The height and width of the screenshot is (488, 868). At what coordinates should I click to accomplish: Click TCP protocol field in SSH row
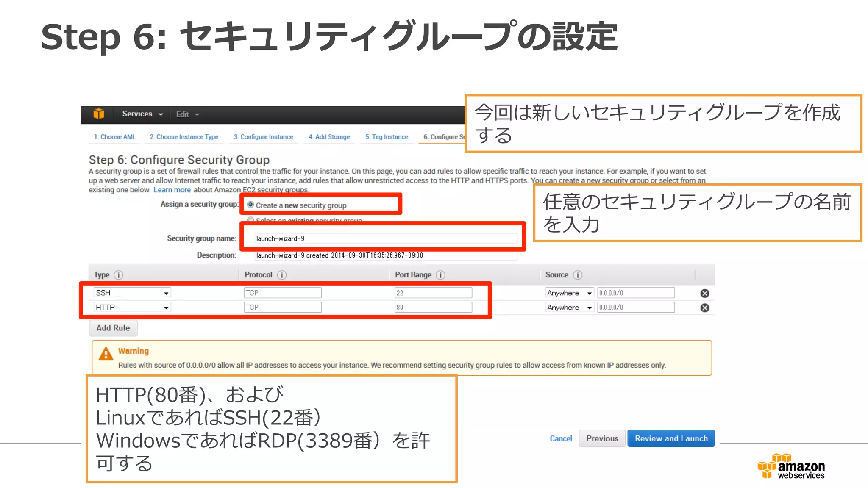coord(283,293)
